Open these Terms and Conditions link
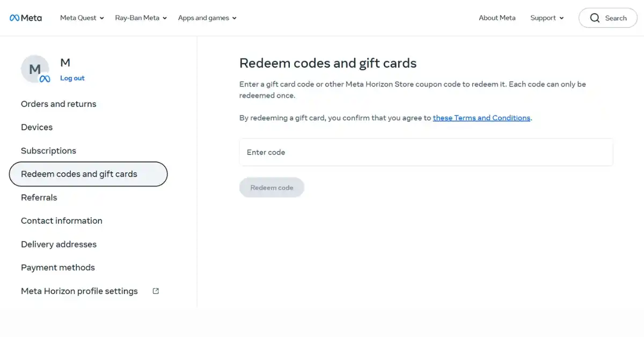 point(481,118)
